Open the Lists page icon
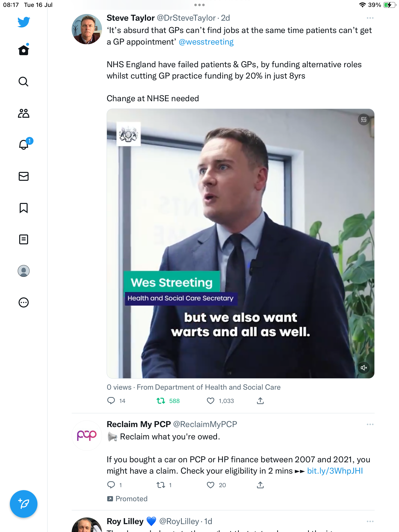This screenshot has width=399, height=532. pos(24,239)
